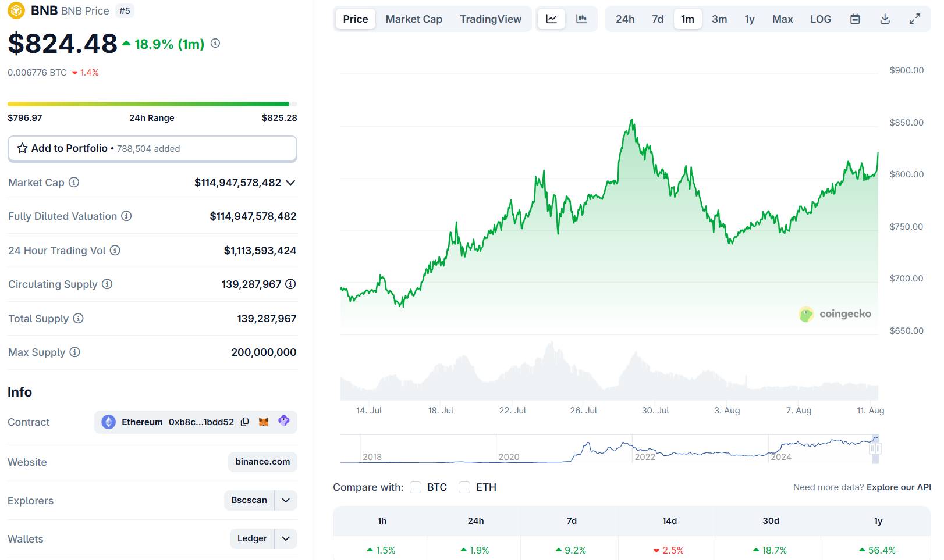This screenshot has width=944, height=560.
Task: Follow the Explore our API link
Action: (x=899, y=487)
